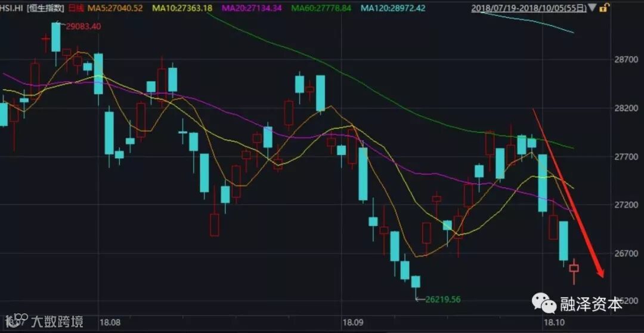Click the [恒生指数] index name label

coord(45,8)
